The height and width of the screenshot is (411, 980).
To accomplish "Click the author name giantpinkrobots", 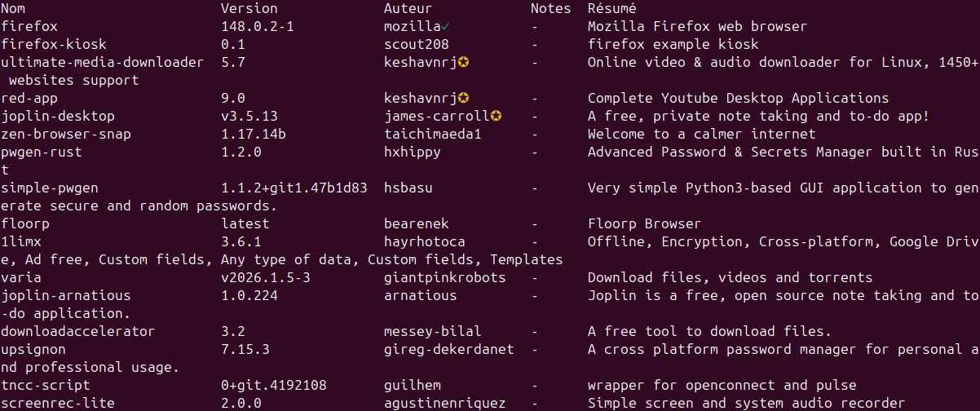I will pos(444,277).
